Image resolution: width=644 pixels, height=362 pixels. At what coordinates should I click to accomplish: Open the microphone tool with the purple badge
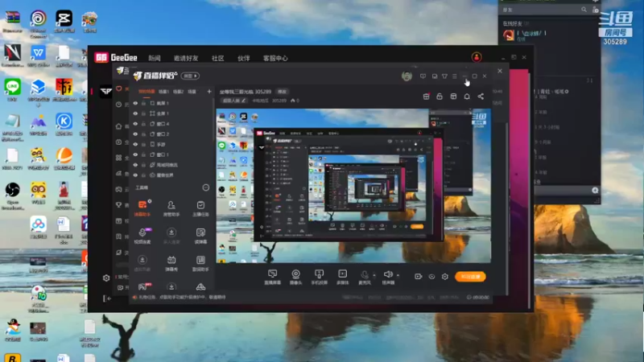pos(142,236)
